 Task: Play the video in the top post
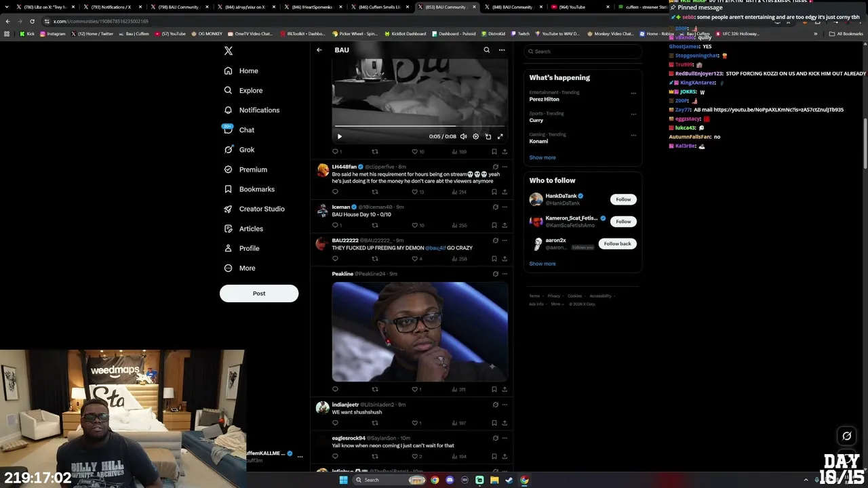pyautogui.click(x=340, y=136)
